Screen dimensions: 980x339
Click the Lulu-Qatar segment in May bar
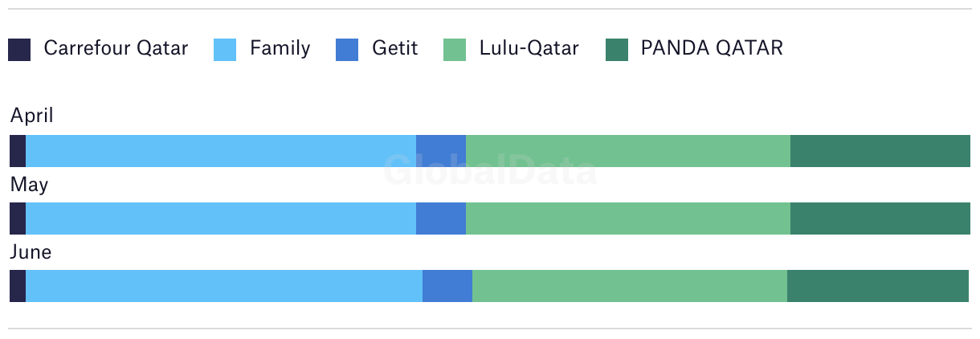628,219
